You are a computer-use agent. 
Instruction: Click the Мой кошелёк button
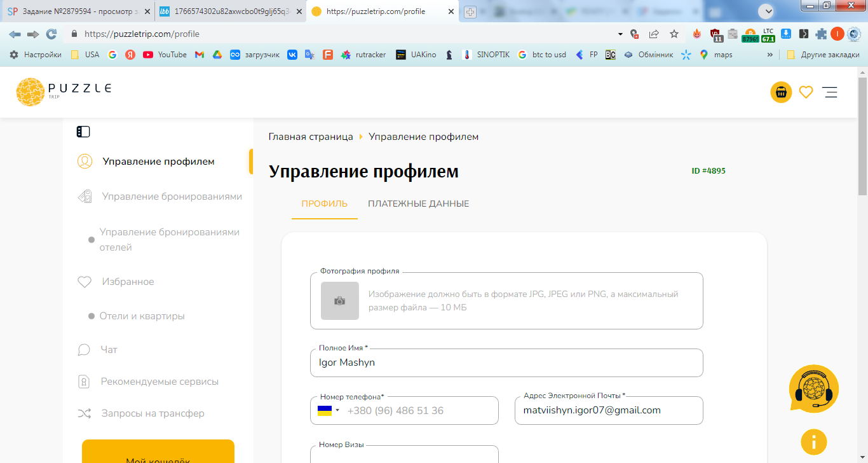[158, 452]
